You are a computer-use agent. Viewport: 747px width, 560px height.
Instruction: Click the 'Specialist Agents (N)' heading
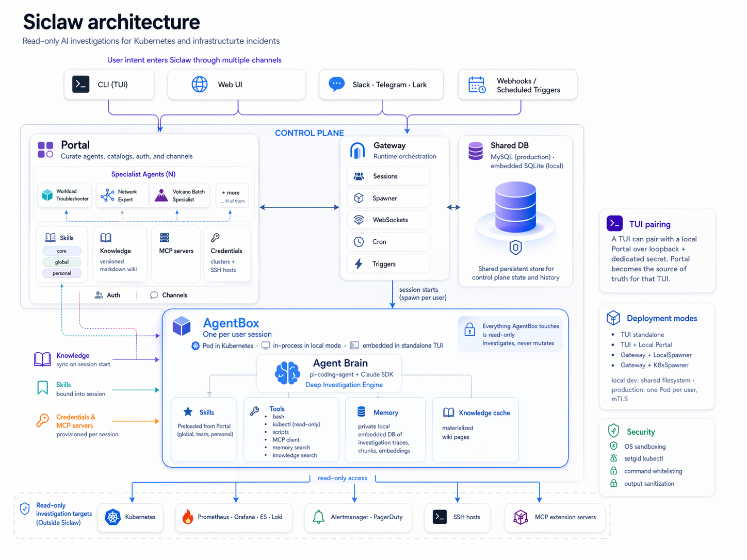pos(143,174)
